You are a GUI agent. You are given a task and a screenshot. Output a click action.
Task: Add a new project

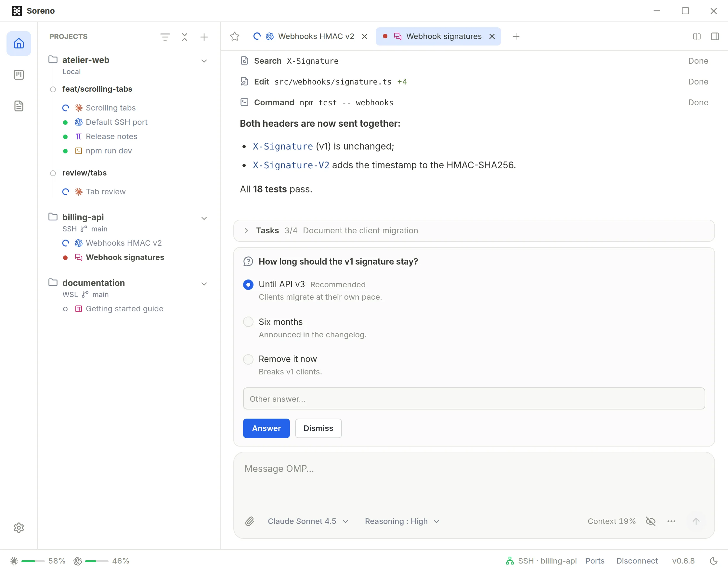pyautogui.click(x=204, y=37)
